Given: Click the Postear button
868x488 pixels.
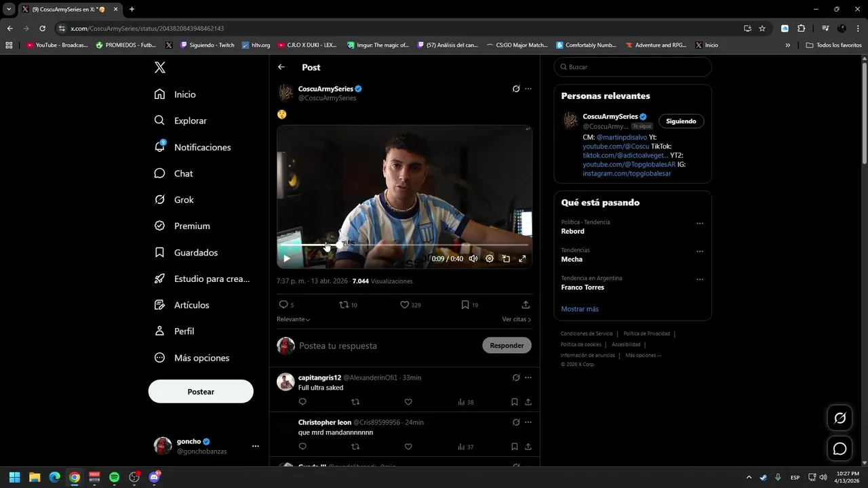Looking at the screenshot, I should [201, 392].
